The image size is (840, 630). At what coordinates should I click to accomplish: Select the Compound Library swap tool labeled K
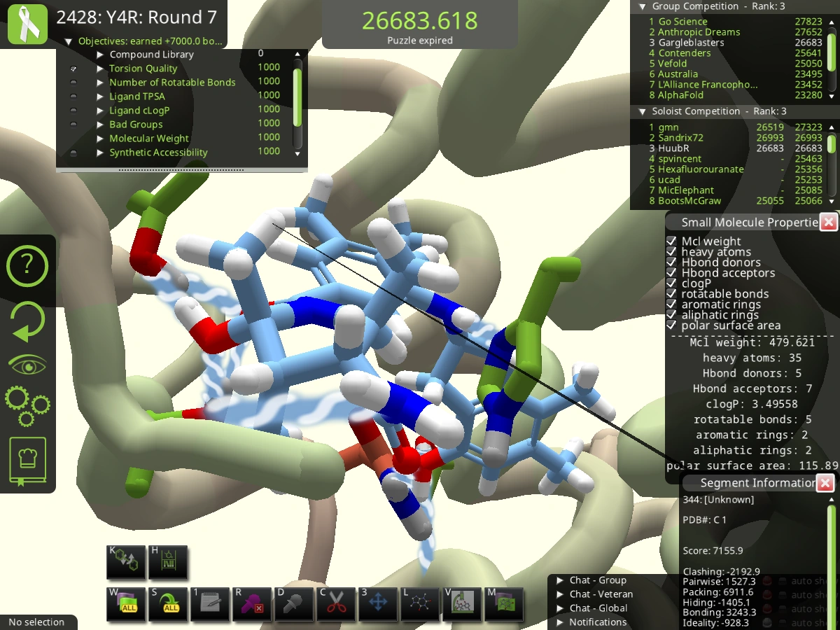tap(126, 561)
